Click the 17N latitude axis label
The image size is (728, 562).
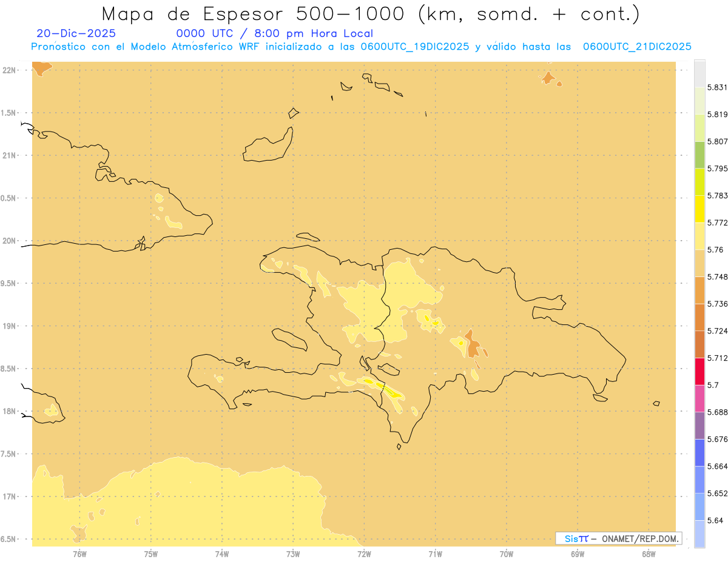(x=9, y=497)
